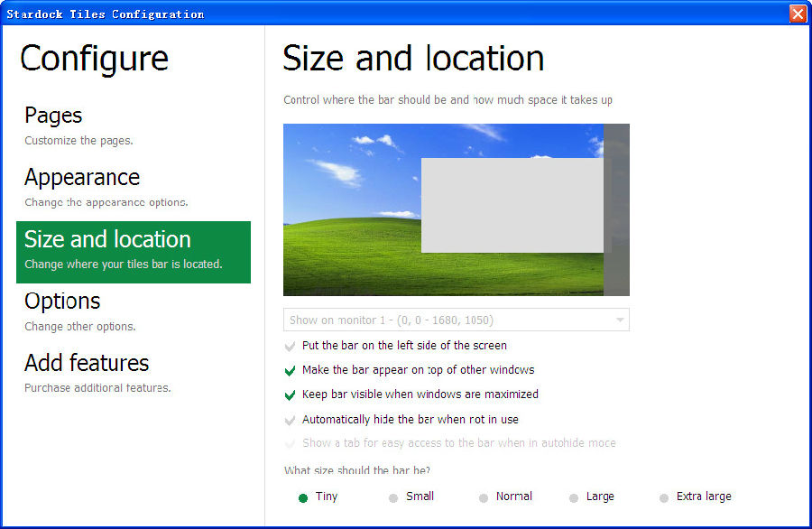This screenshot has width=812, height=529.
Task: Open the Appearance settings section
Action: pyautogui.click(x=81, y=178)
